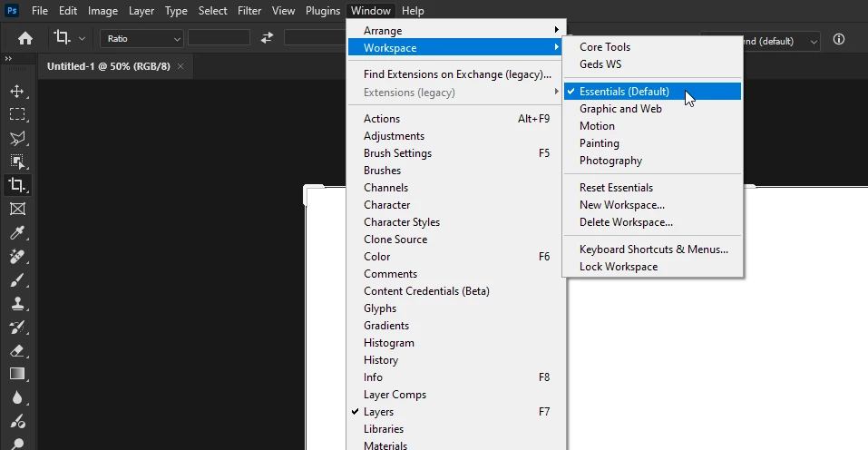Expand crop preset chevron arrow
868x450 pixels.
[82, 39]
